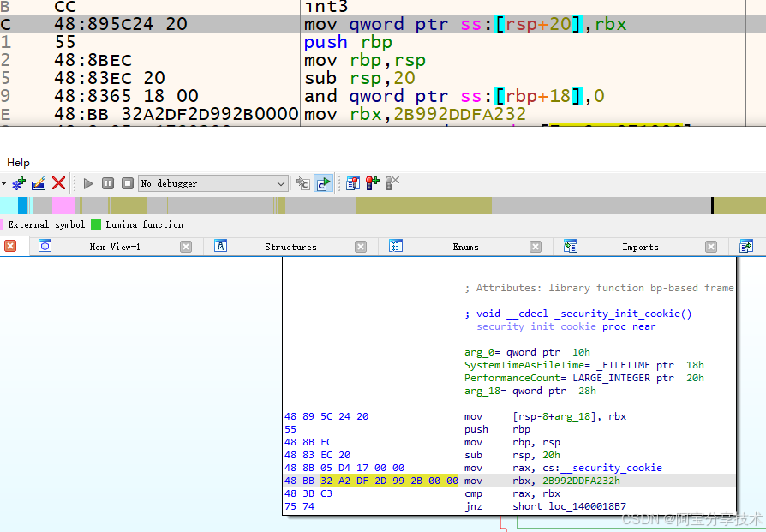This screenshot has height=532, width=766.
Task: Stop the process with the stop button
Action: coord(128,183)
